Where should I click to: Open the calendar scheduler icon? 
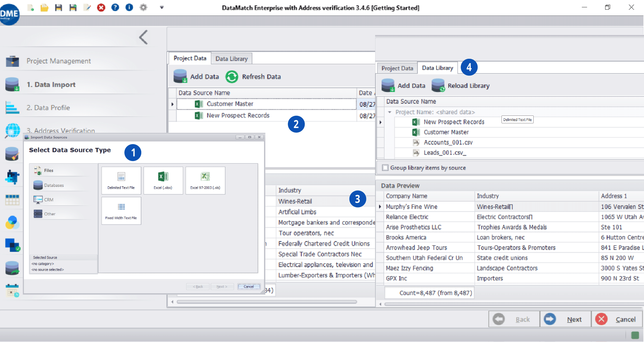click(x=12, y=291)
